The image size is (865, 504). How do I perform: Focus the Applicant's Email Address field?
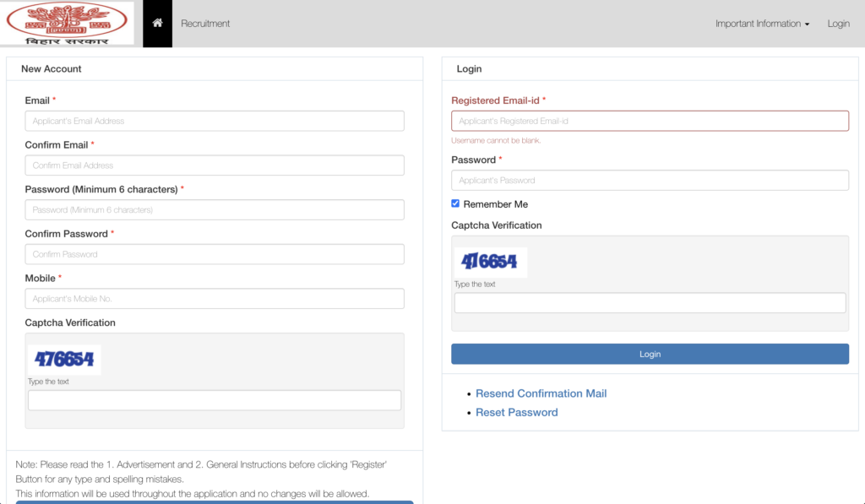(215, 121)
